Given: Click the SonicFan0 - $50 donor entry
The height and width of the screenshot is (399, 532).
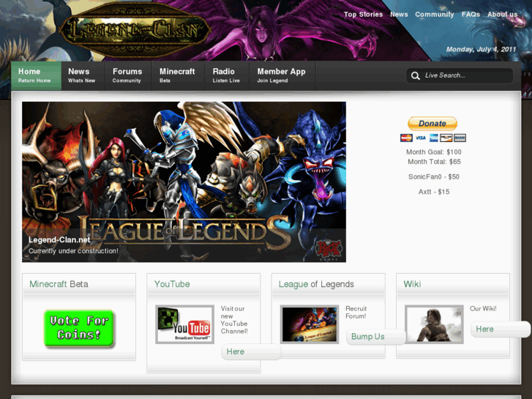Looking at the screenshot, I should point(434,176).
